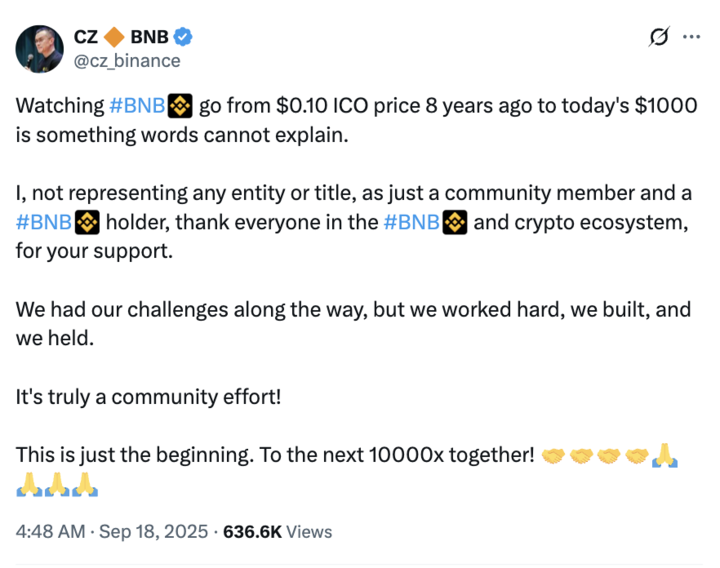Image resolution: width=720 pixels, height=568 pixels.
Task: Open the @cz_binance handle link
Action: click(127, 61)
